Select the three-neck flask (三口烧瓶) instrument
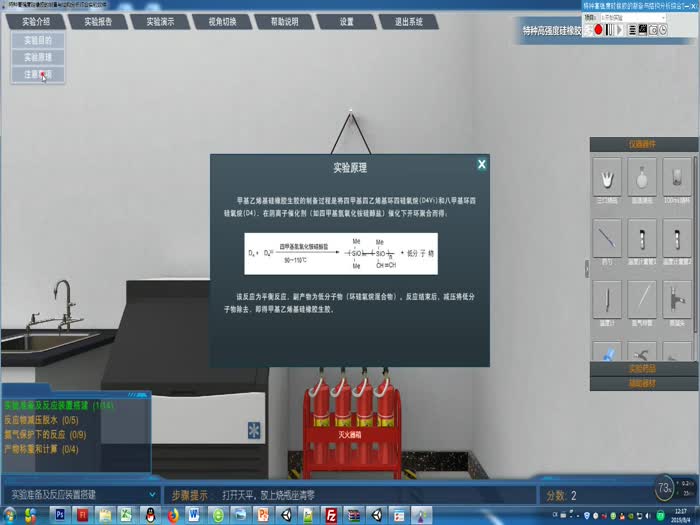 (608, 181)
